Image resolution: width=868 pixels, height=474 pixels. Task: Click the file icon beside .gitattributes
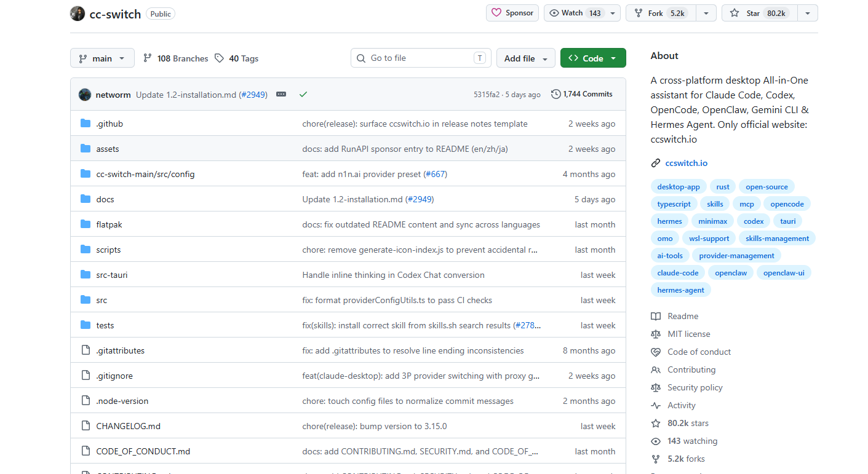pyautogui.click(x=86, y=350)
